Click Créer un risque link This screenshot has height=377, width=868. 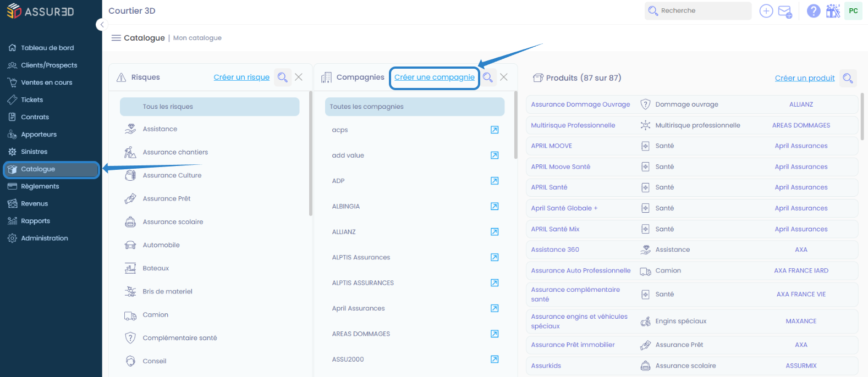(x=241, y=77)
